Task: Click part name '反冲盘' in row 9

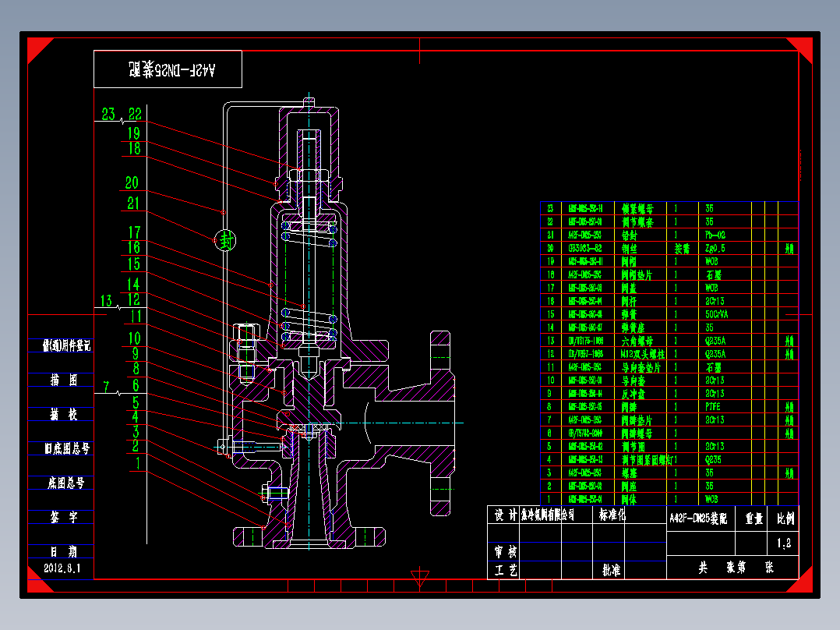Action: pos(634,394)
